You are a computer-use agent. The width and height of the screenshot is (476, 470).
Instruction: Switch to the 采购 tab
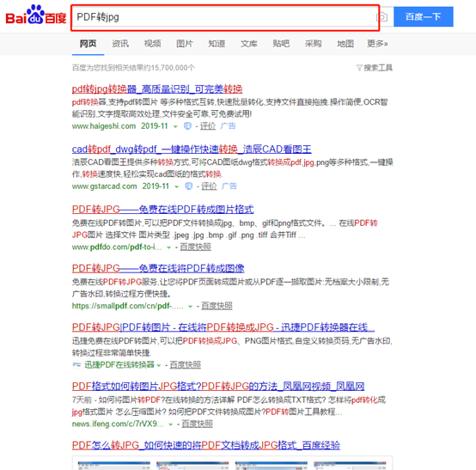(x=314, y=44)
